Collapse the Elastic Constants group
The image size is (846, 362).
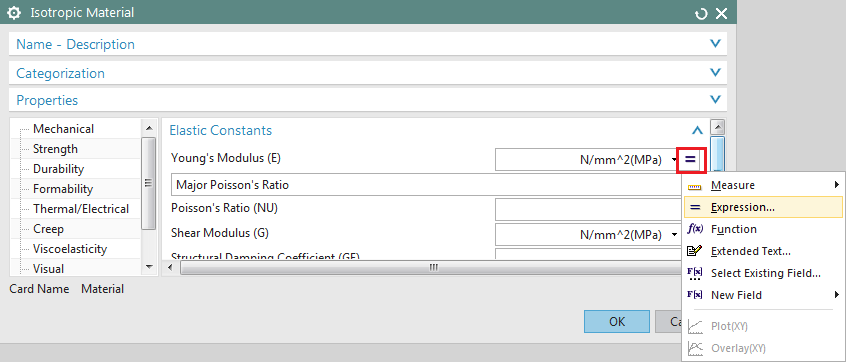[x=697, y=130]
